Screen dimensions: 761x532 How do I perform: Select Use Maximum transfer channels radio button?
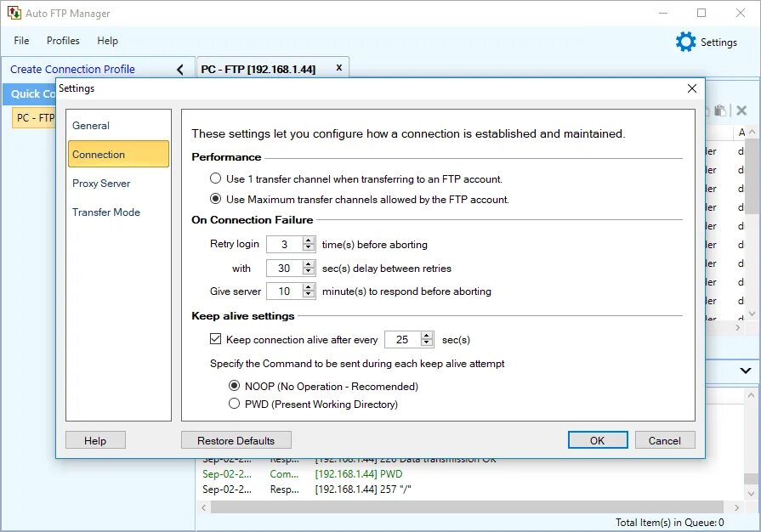(x=215, y=199)
